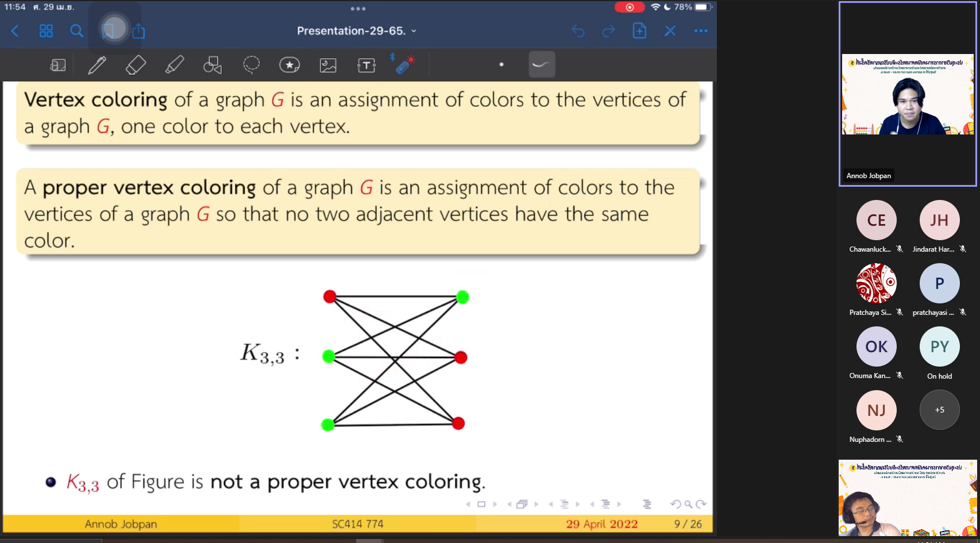
Task: Select the Pen tool
Action: click(97, 65)
